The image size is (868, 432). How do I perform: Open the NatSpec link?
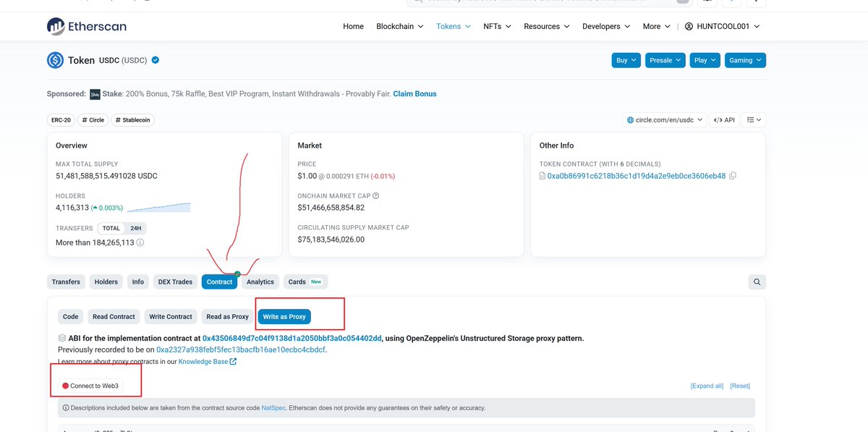tap(273, 408)
